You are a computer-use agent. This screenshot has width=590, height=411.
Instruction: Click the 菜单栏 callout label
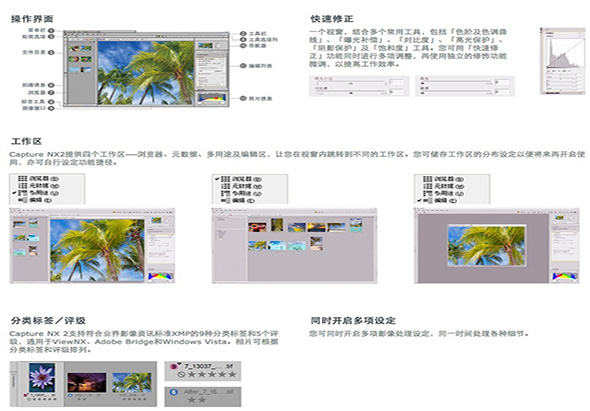point(37,30)
